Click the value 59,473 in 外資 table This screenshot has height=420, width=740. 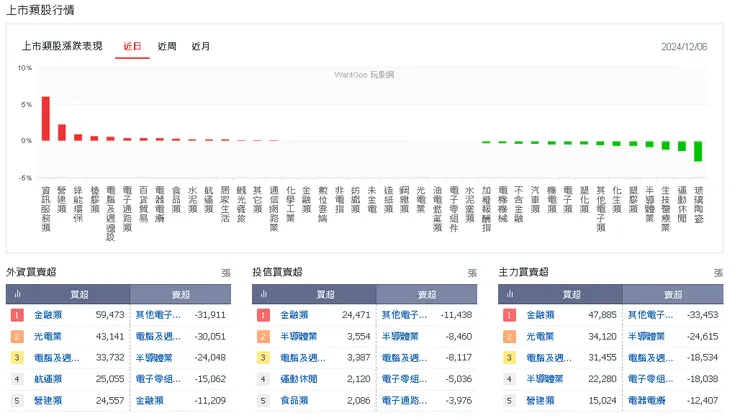[x=110, y=315]
